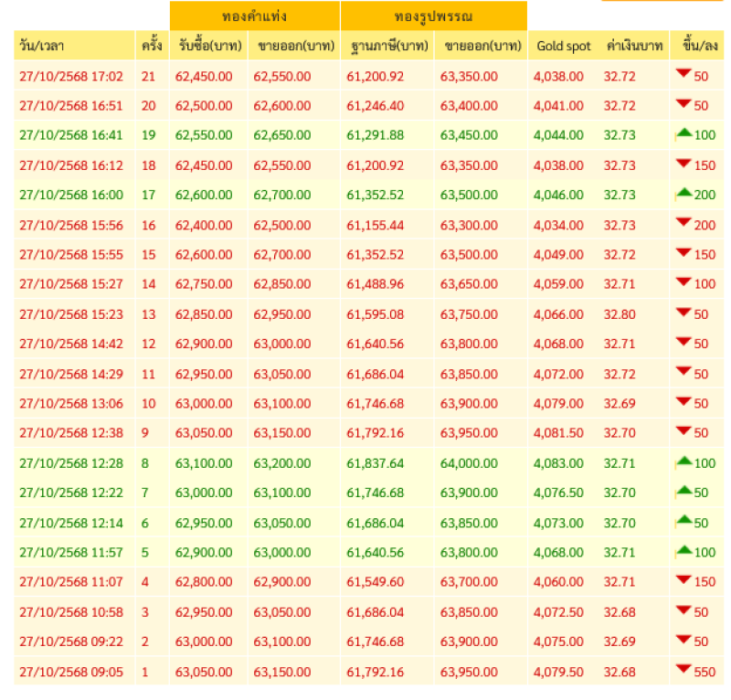Viewport: 731px width, 700px height.
Task: Click the Gold spot column header
Action: pyautogui.click(x=563, y=46)
